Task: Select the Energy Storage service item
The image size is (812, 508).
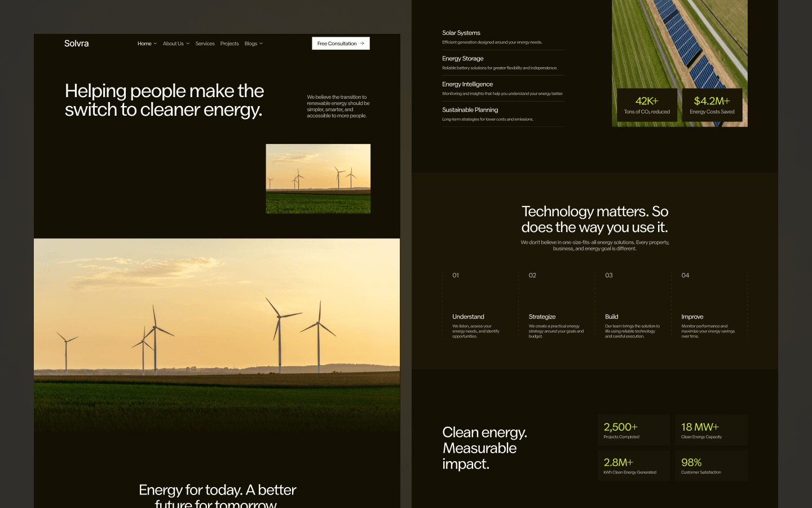Action: tap(503, 63)
